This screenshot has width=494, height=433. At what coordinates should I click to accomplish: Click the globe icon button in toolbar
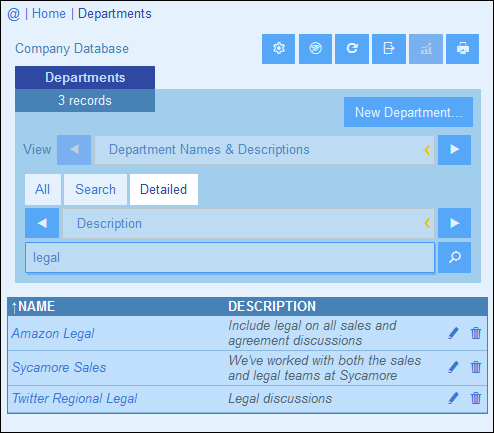(x=315, y=49)
